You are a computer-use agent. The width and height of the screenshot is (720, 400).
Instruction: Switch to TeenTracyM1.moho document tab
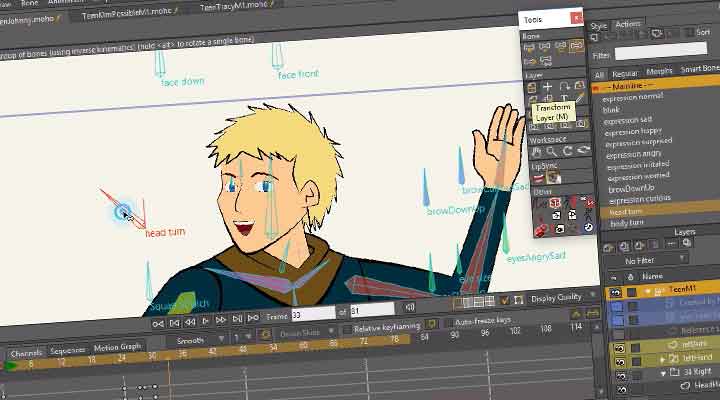pyautogui.click(x=233, y=6)
